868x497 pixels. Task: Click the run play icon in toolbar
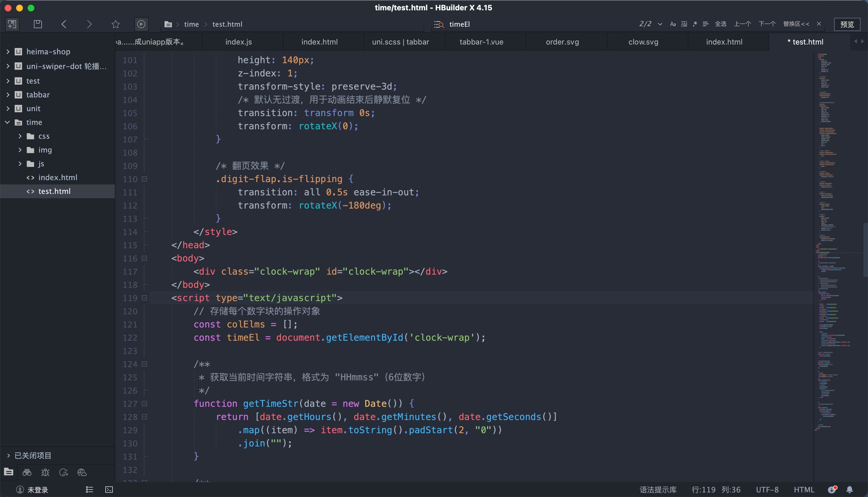[141, 24]
